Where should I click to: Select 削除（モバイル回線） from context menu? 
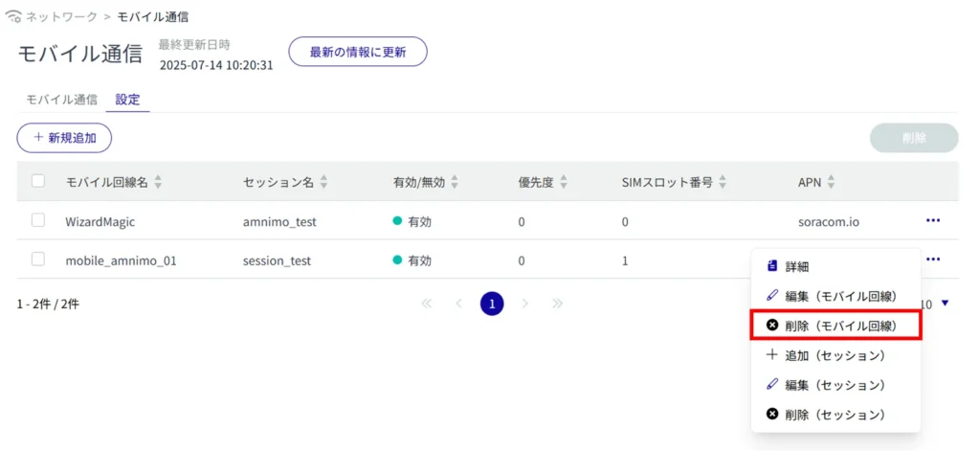[x=835, y=326]
